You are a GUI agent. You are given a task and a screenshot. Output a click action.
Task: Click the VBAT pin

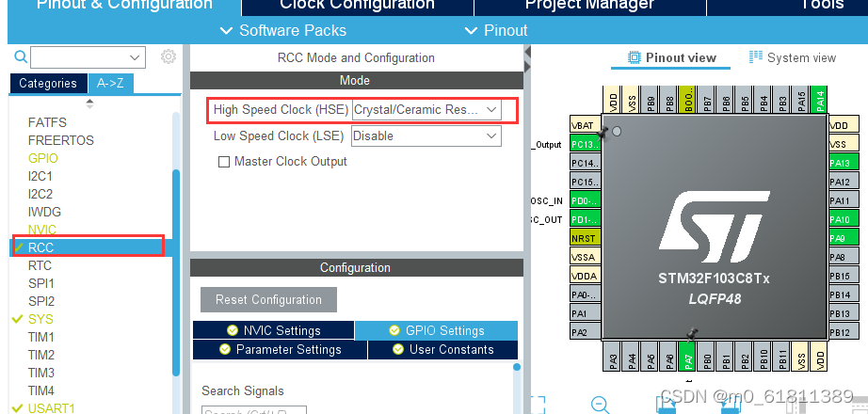586,126
